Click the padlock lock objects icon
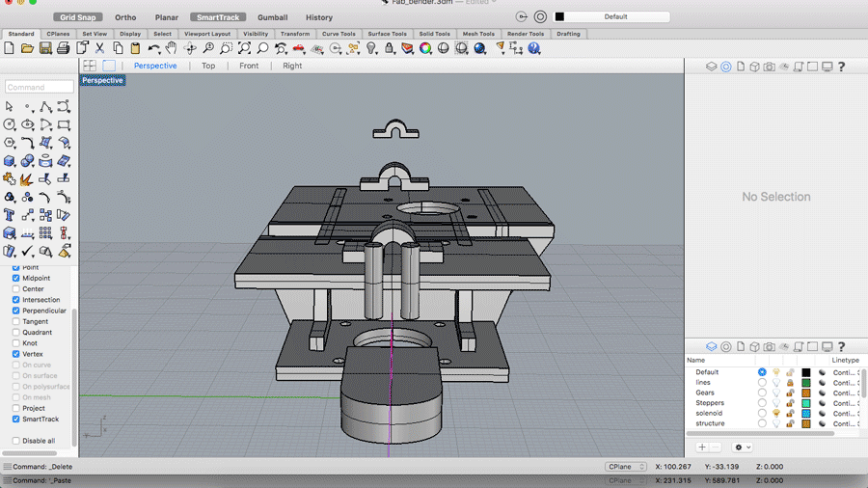This screenshot has height=488, width=868. pyautogui.click(x=390, y=48)
